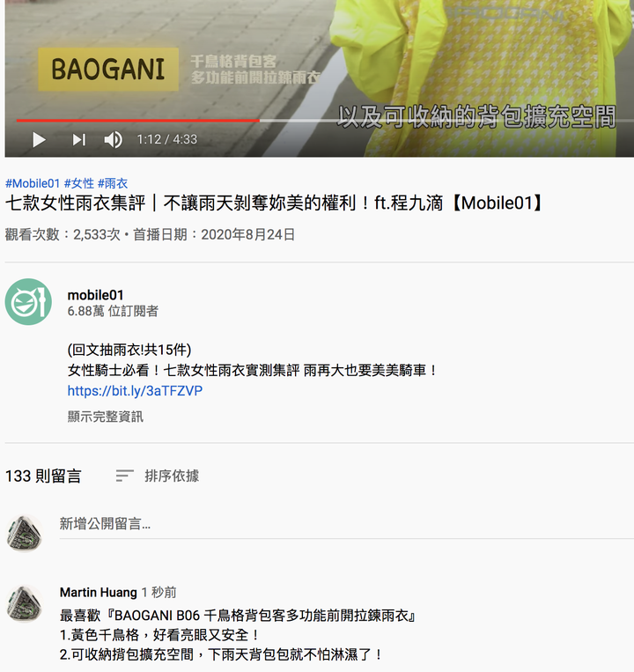Click the 新增公開留言 comment input field
The width and height of the screenshot is (634, 672).
coord(347,524)
